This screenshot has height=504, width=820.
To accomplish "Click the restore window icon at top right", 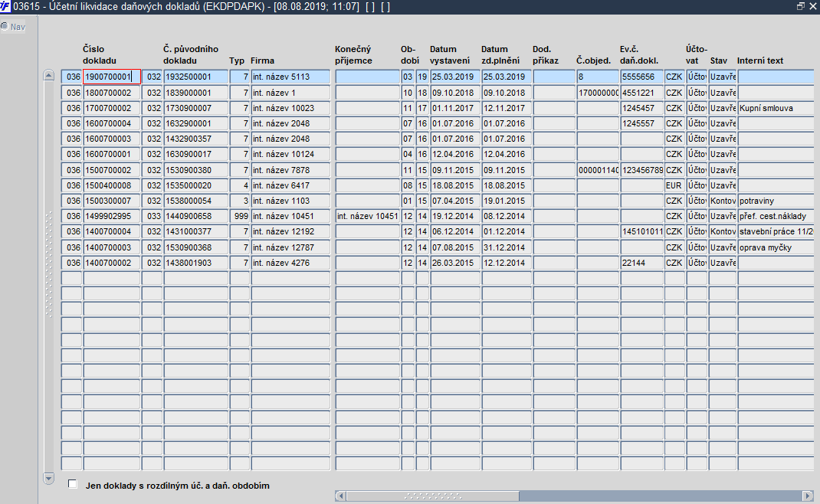I will click(801, 6).
